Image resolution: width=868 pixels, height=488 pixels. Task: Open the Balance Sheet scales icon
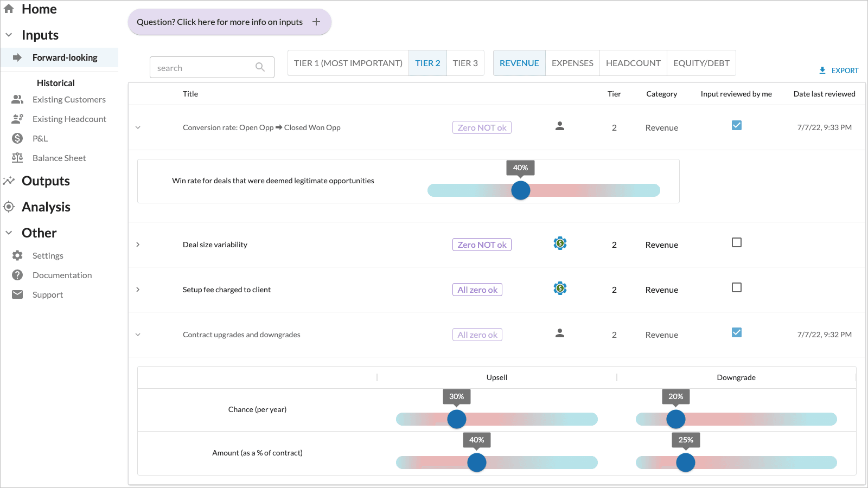click(x=17, y=158)
